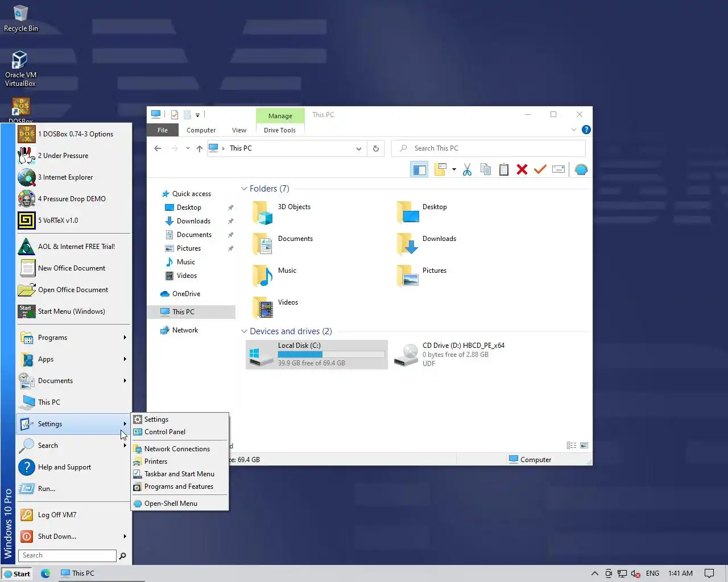Image resolution: width=728 pixels, height=582 pixels.
Task: Click the Refresh button in address bar
Action: [x=376, y=149]
